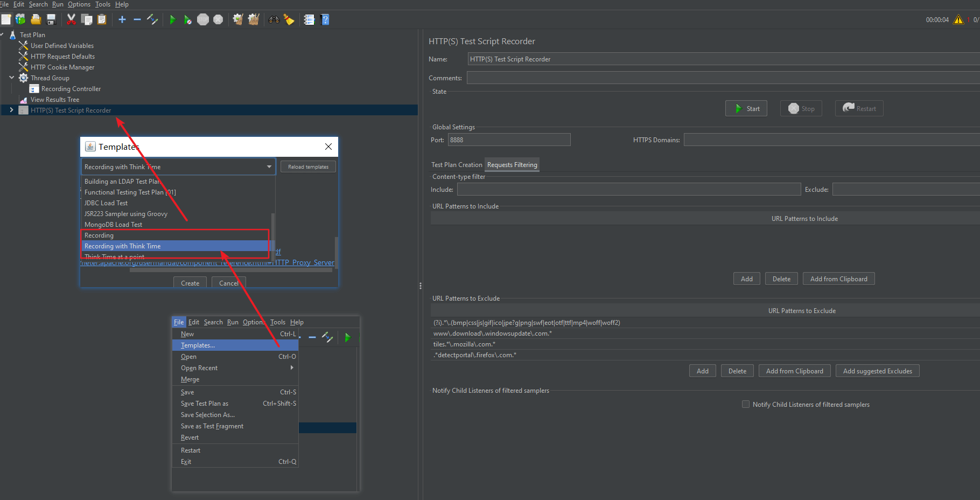Select the windowsupdate exclude pattern row
Screen dimensions: 980x500
pyautogui.click(x=705, y=333)
